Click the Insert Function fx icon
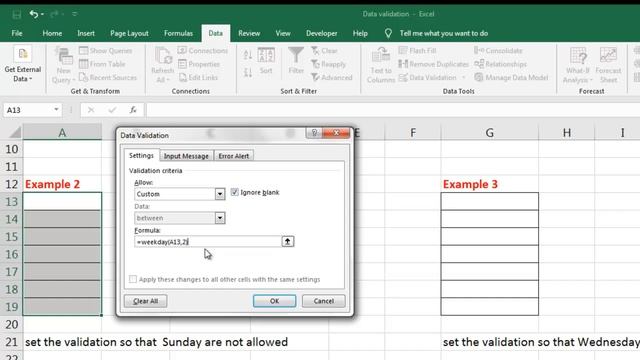This screenshot has width=640, height=360. tap(133, 110)
